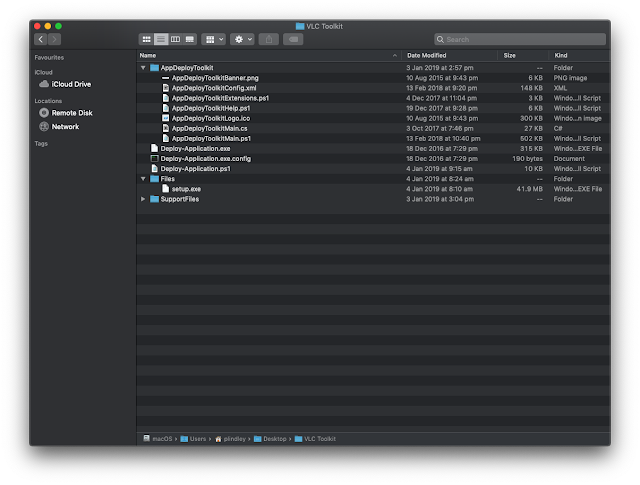Click the AppDeployToolkitConfig.xml file icon
Image resolution: width=640 pixels, height=485 pixels.
(165, 88)
